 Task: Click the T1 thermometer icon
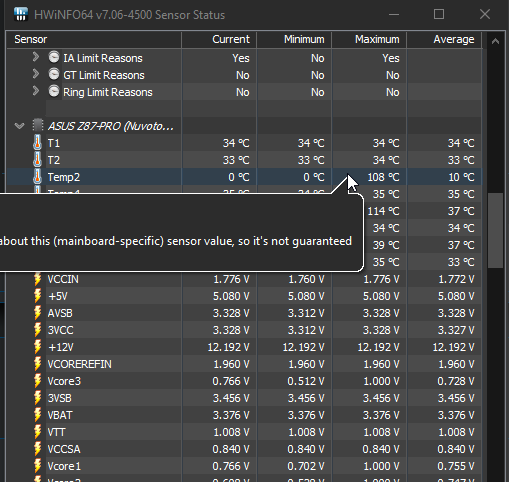click(x=37, y=143)
